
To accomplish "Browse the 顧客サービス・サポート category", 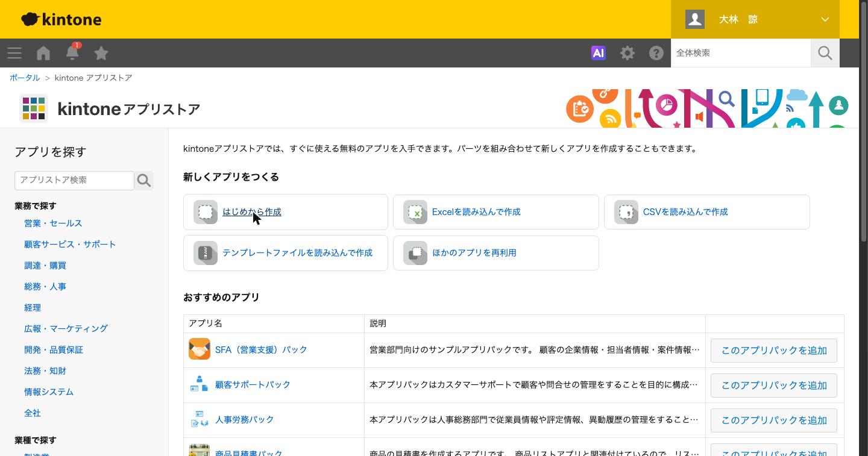I will click(x=70, y=244).
